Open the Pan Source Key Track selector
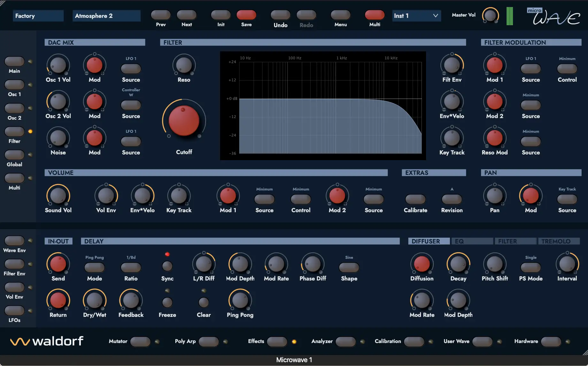 (x=567, y=199)
